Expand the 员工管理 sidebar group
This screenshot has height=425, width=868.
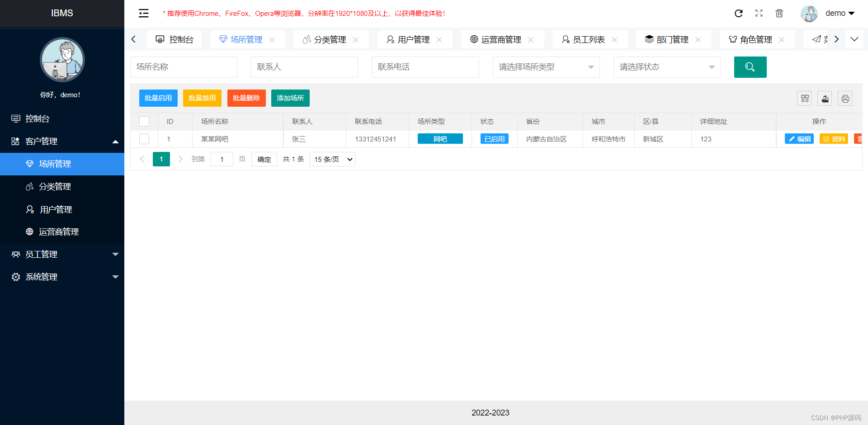[62, 254]
